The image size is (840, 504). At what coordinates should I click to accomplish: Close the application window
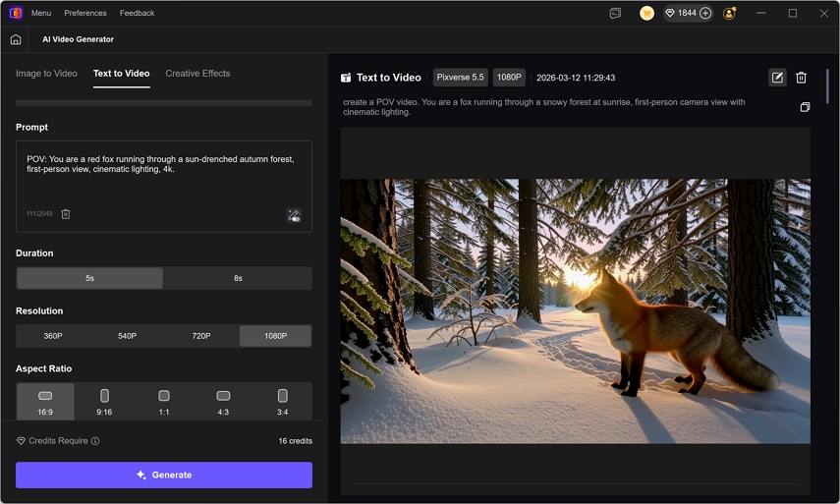coord(824,13)
